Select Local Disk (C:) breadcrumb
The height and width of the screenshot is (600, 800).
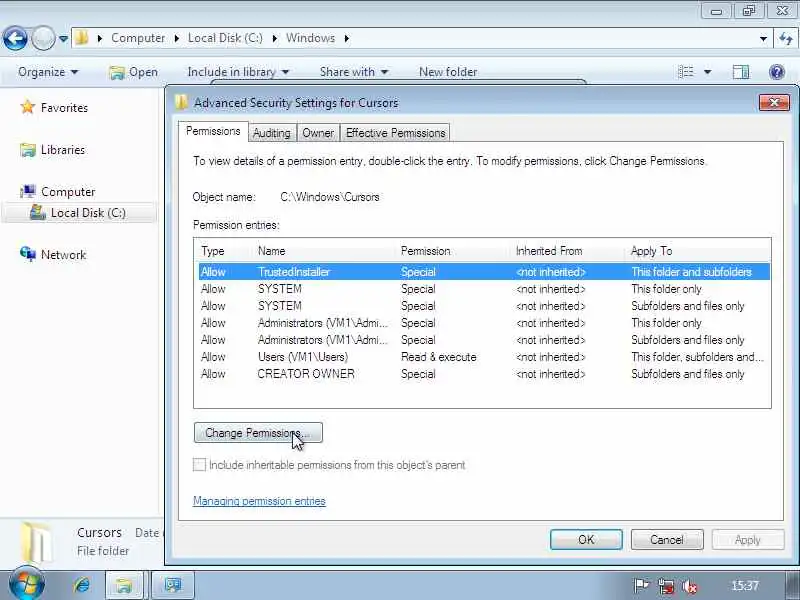coord(225,38)
